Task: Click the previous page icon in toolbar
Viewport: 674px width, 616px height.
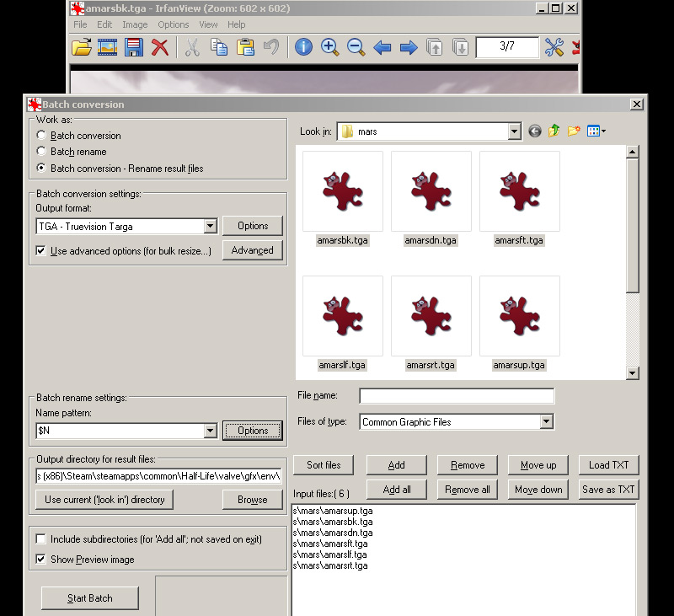Action: [x=434, y=47]
